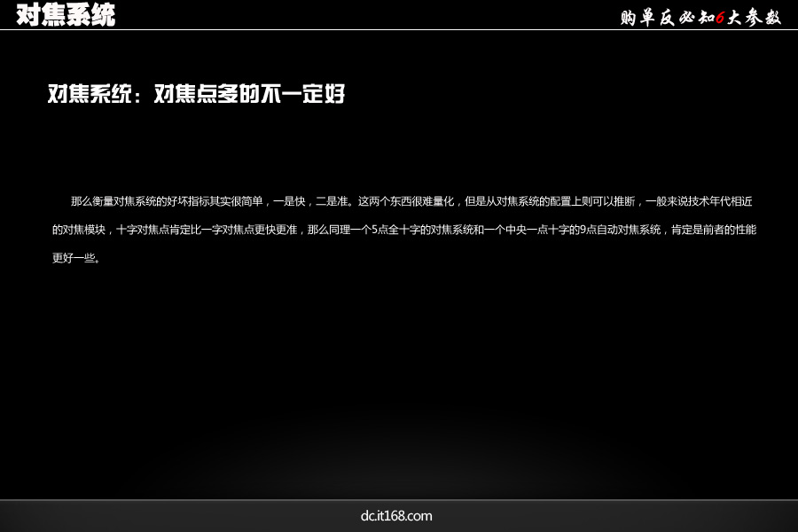Click the phrase 肯定是前者的性能

coord(714,230)
